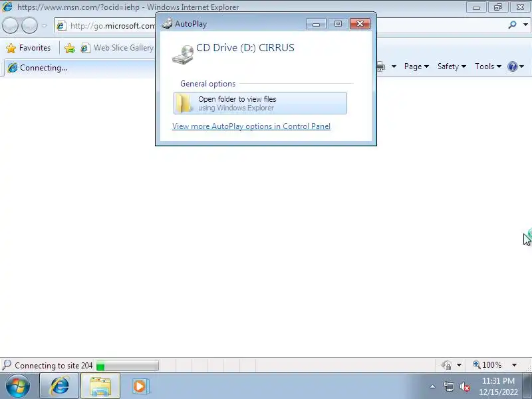Screen dimensions: 532x399
Task: Expand the Help dropdown arrow
Action: pos(522,67)
